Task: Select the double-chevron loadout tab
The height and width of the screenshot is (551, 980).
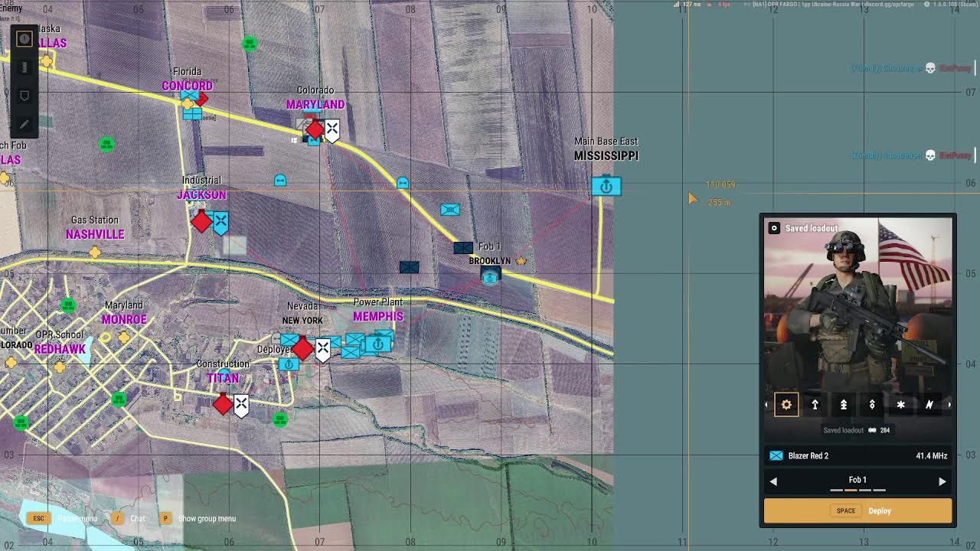Action: click(844, 405)
